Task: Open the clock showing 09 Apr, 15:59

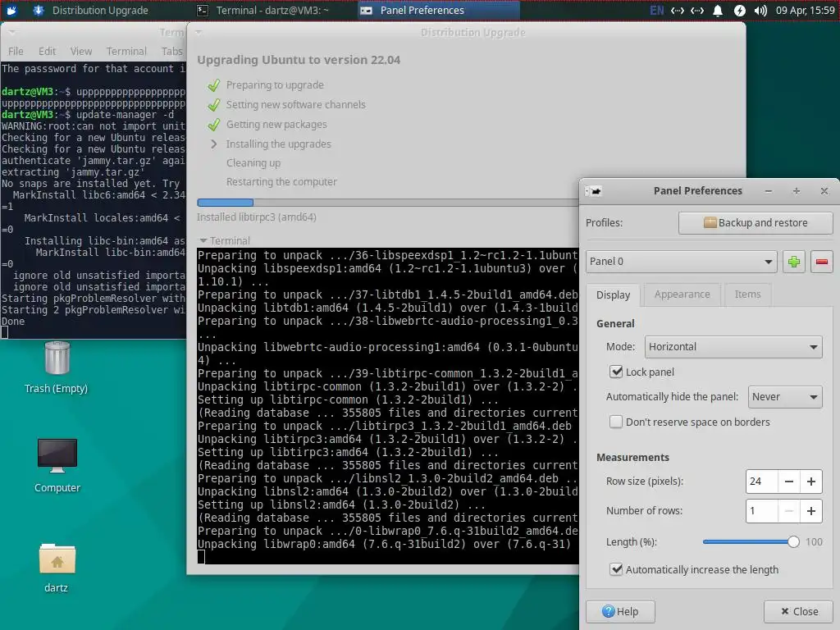Action: pos(806,10)
